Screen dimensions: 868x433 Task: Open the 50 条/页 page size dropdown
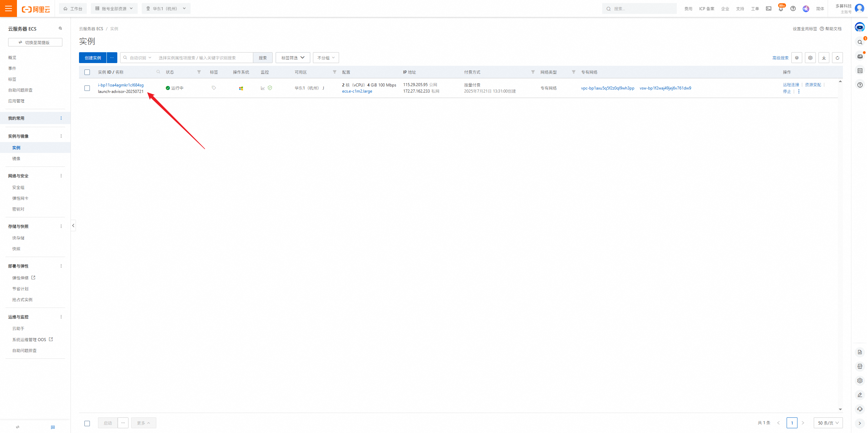tap(828, 423)
